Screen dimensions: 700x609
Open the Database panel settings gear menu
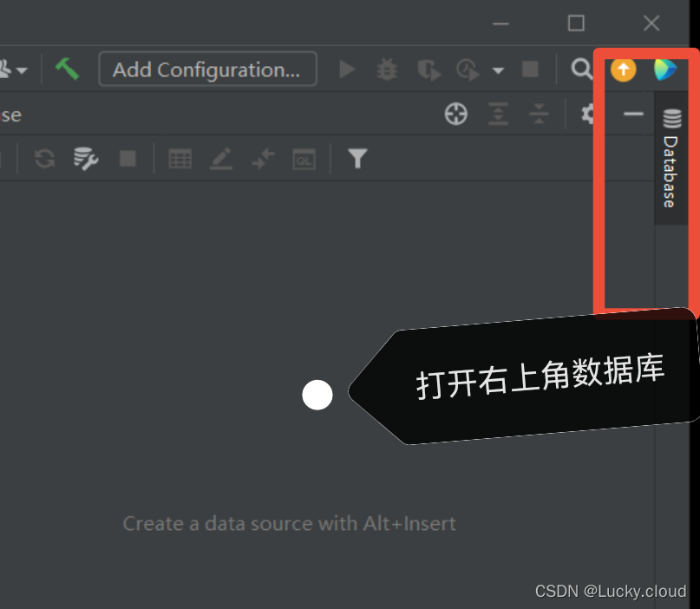tap(588, 114)
